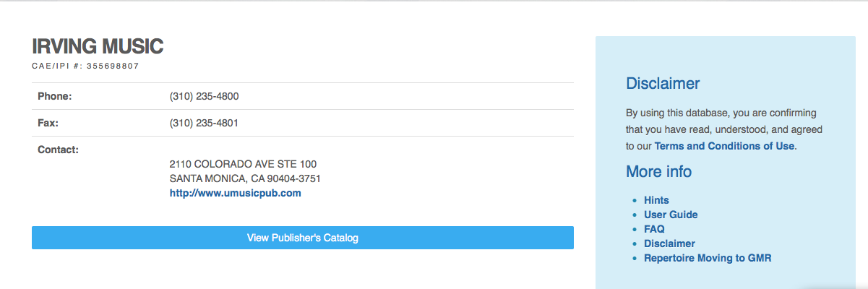Click the IRVING MUSIC publisher heading
The image size is (868, 289).
point(98,47)
